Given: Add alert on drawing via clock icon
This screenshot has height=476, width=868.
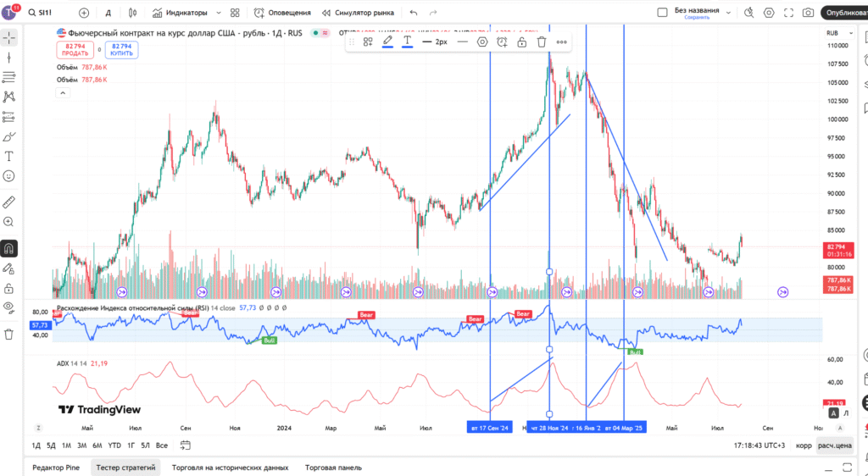Looking at the screenshot, I should click(502, 42).
